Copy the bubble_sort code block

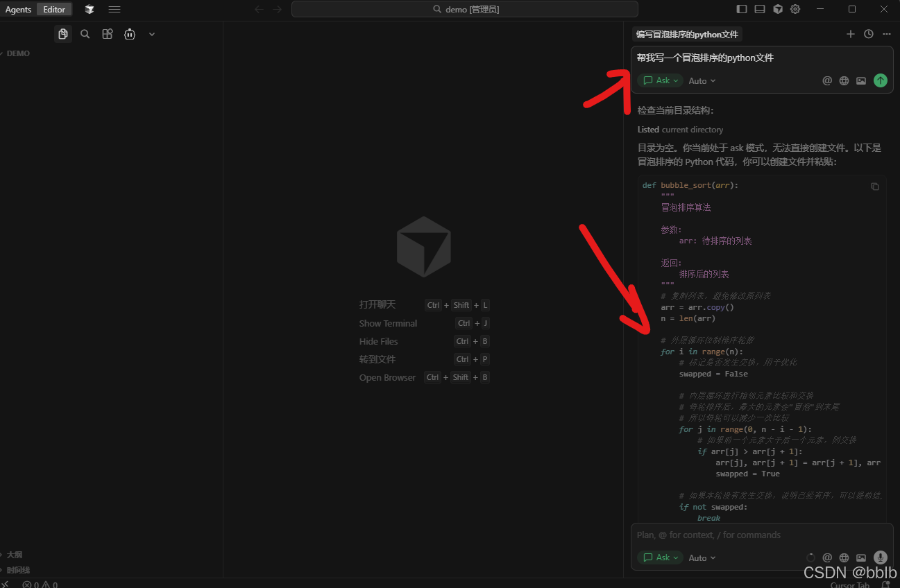[875, 187]
